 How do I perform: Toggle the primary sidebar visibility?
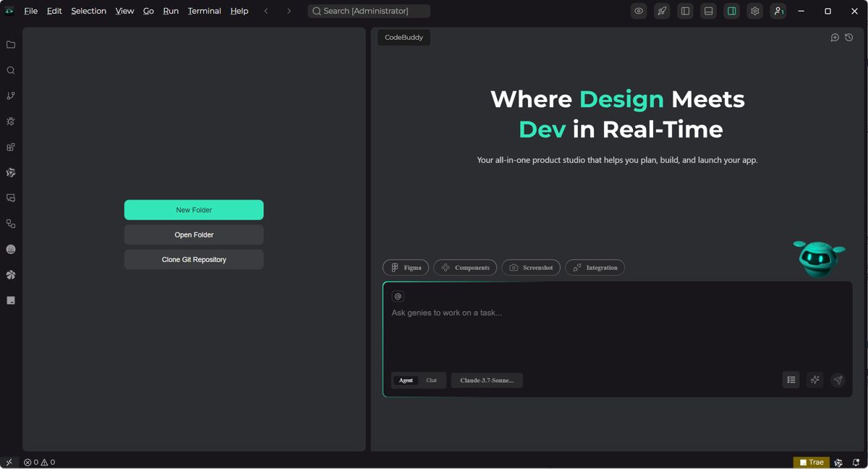pos(684,11)
